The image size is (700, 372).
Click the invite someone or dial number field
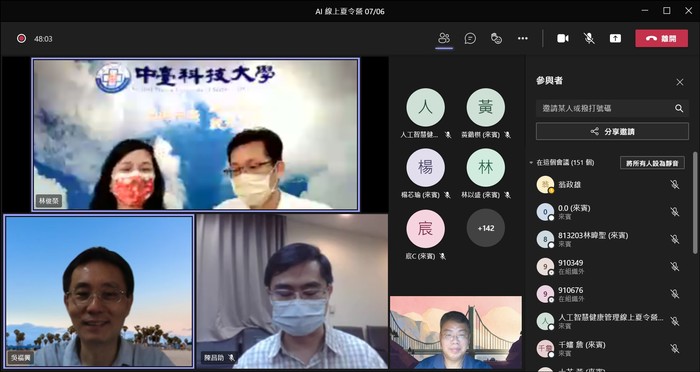pyautogui.click(x=612, y=108)
